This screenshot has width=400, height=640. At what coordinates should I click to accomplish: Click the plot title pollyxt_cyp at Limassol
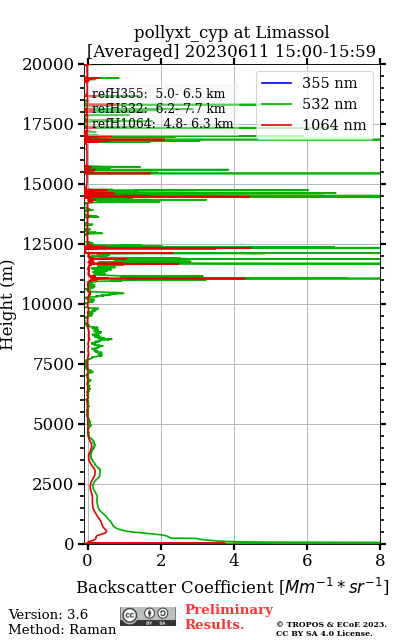tap(231, 33)
